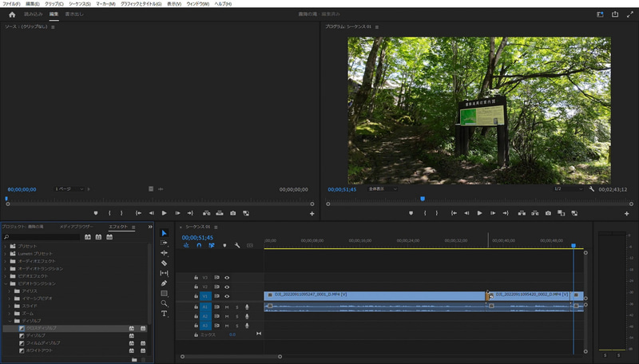The height and width of the screenshot is (364, 639).
Task: Click the Track Select Forward tool
Action: [x=164, y=243]
